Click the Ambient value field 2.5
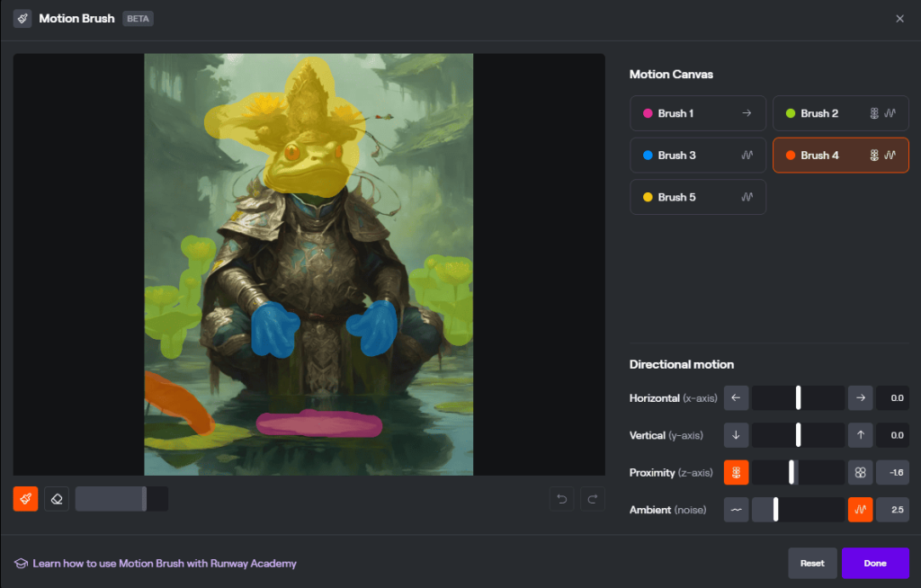Viewport: 921px width, 588px height. point(893,510)
